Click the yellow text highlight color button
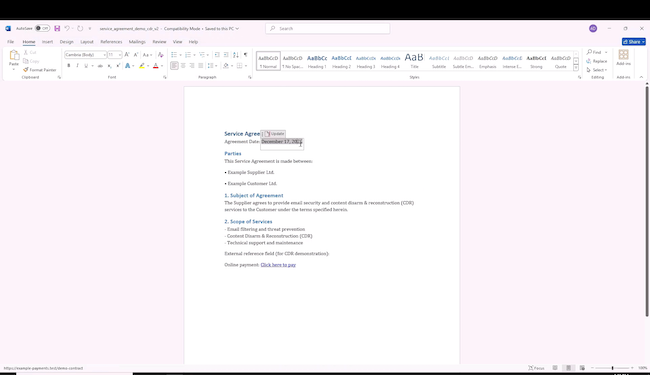The image size is (650, 375). coord(142,66)
